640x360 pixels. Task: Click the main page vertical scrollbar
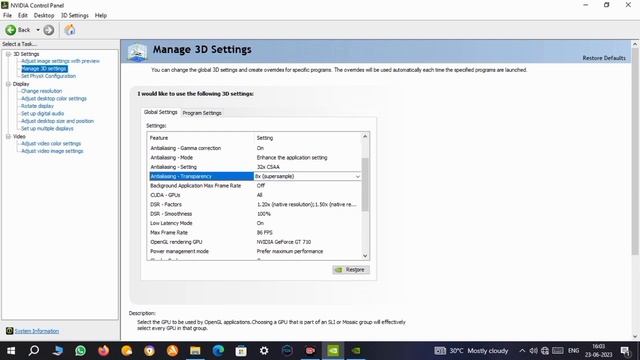click(635, 151)
